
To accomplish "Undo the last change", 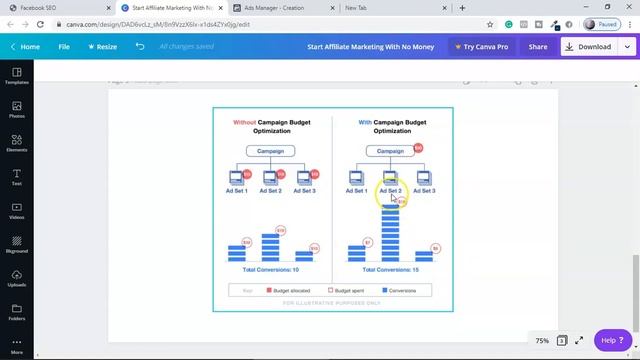I will point(140,47).
